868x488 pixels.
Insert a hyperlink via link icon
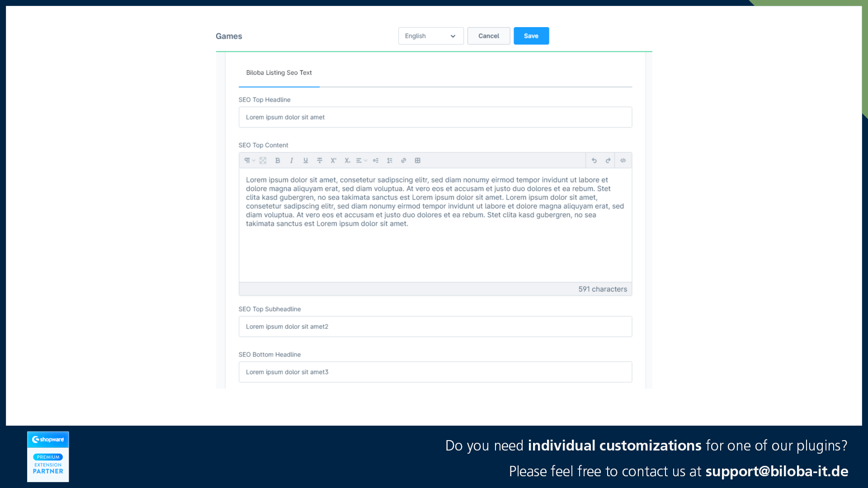tap(404, 160)
